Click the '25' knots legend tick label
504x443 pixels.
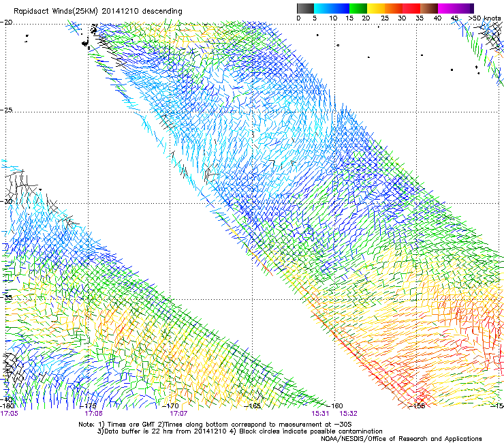coord(385,18)
